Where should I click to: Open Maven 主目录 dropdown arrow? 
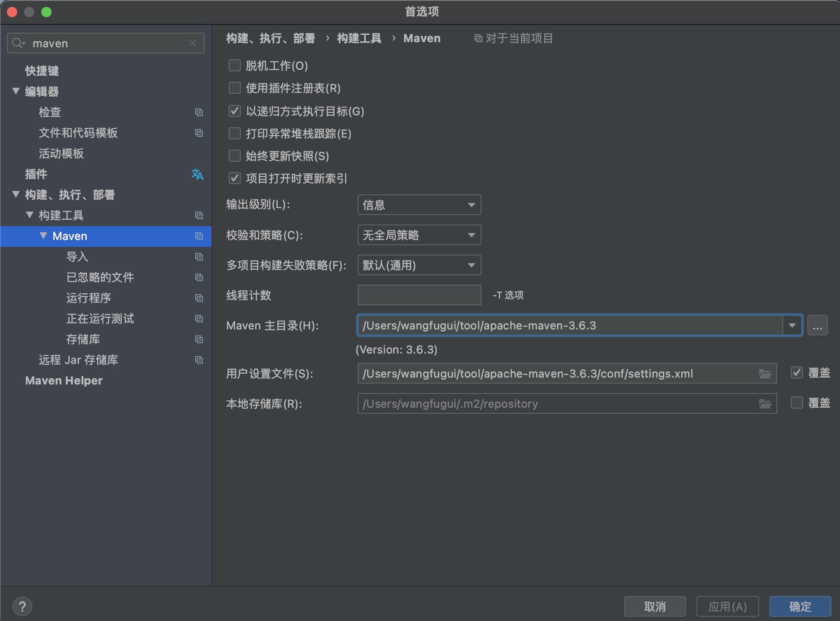[x=792, y=326]
